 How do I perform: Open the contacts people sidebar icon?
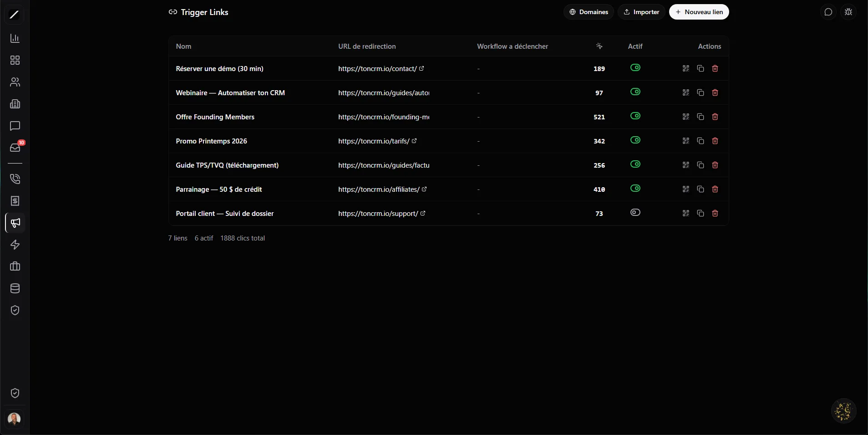click(15, 82)
